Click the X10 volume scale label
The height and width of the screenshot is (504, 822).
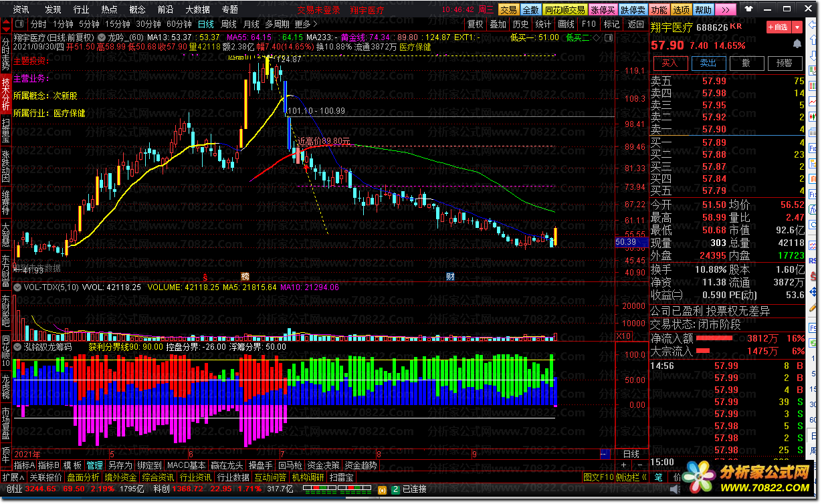(x=624, y=336)
